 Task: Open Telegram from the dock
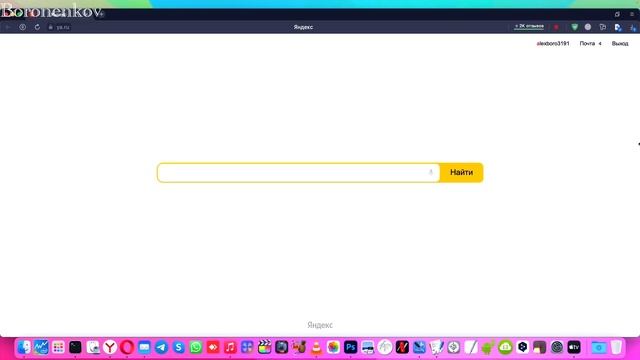161,347
